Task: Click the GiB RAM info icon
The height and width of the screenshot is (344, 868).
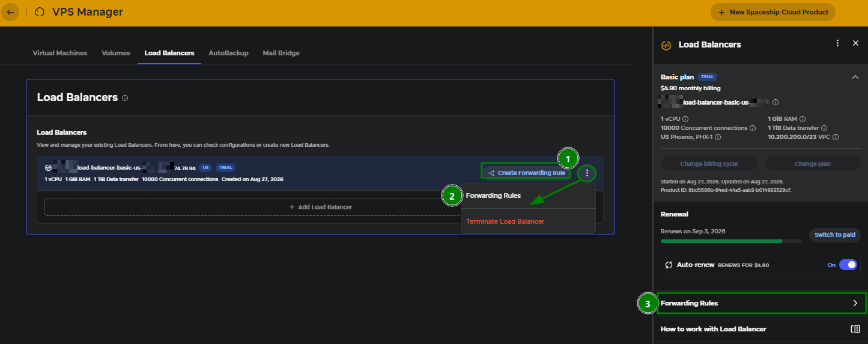Action: [x=803, y=119]
